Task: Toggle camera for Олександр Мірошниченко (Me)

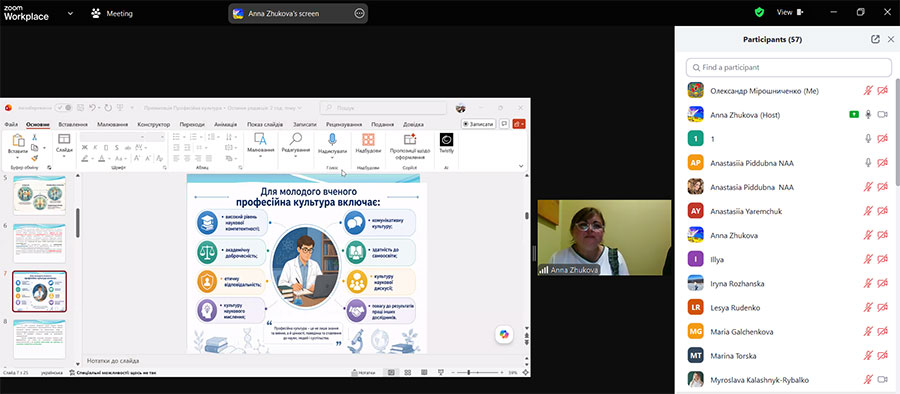Action: [883, 91]
